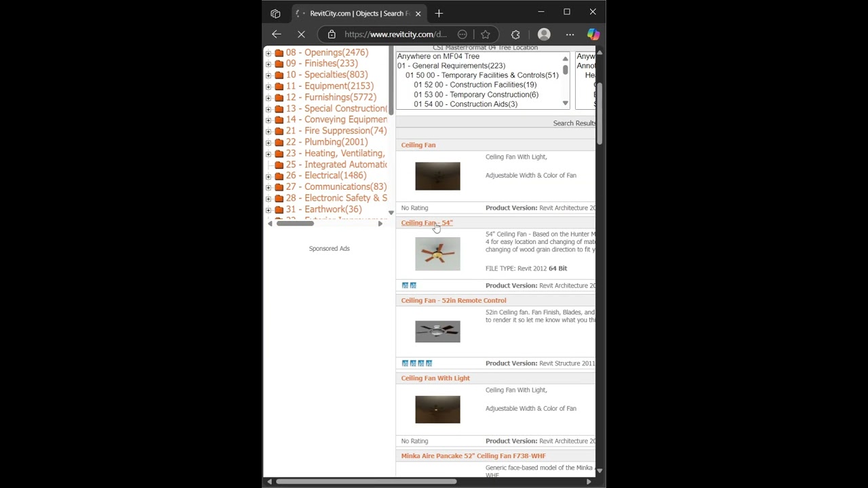Click the 52in Remote Control fan thumbnail
The image size is (868, 488).
pyautogui.click(x=437, y=331)
